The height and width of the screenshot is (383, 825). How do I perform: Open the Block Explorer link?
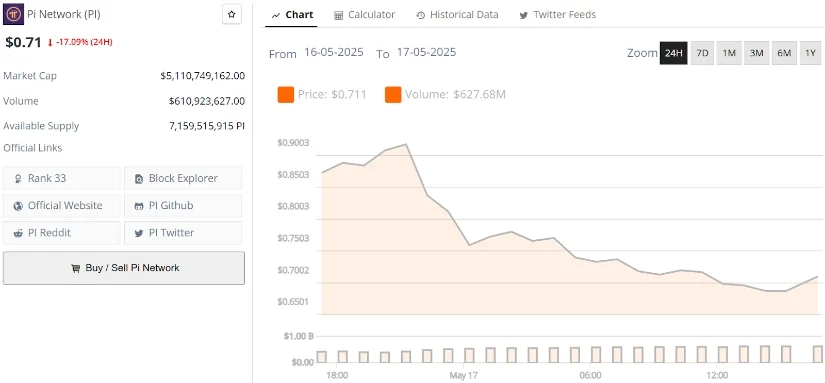click(x=183, y=178)
